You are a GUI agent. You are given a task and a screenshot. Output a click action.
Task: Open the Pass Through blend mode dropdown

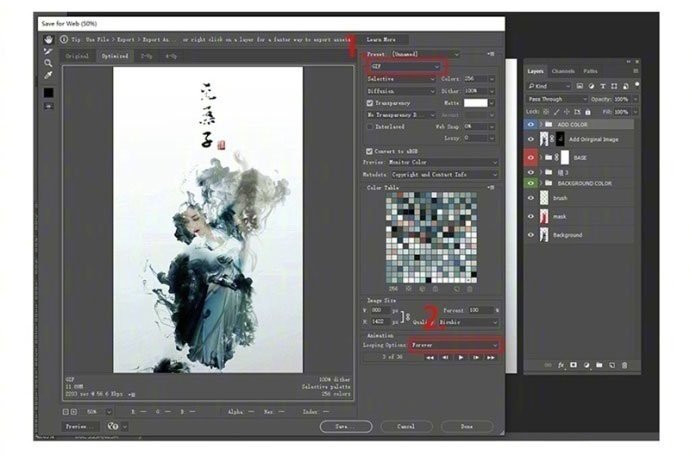557,99
